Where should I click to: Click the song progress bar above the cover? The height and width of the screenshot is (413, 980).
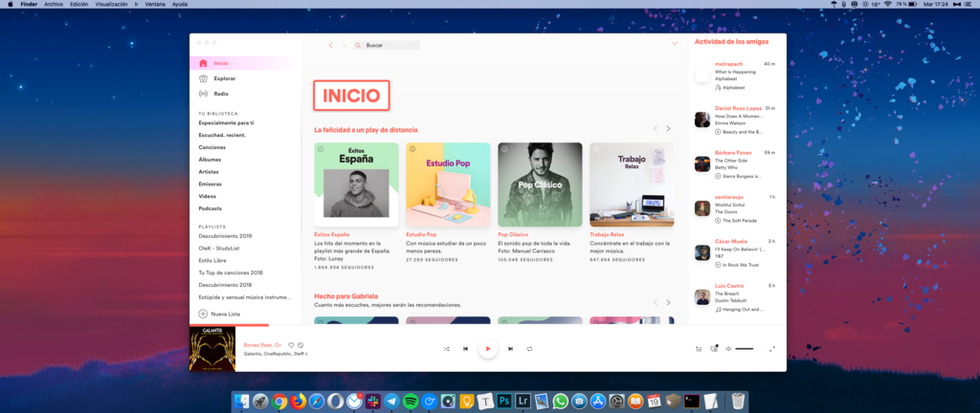tap(230, 325)
